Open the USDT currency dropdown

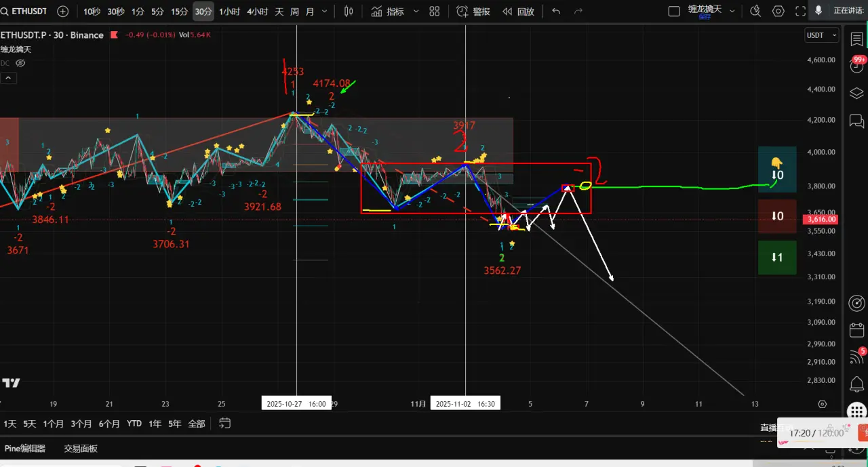[x=822, y=35]
